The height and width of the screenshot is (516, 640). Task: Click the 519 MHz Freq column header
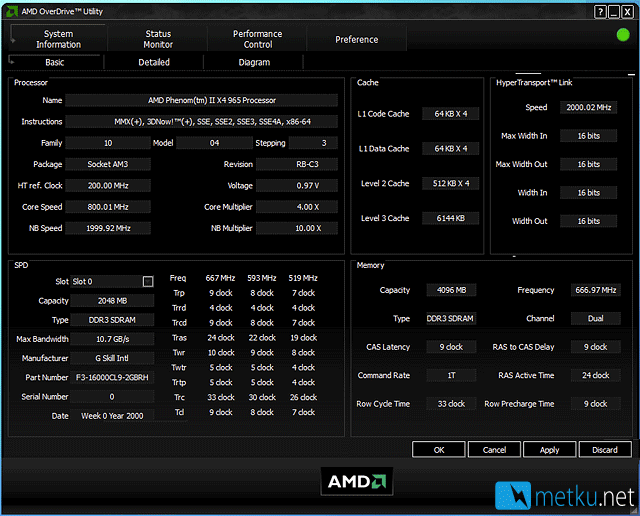click(x=303, y=278)
